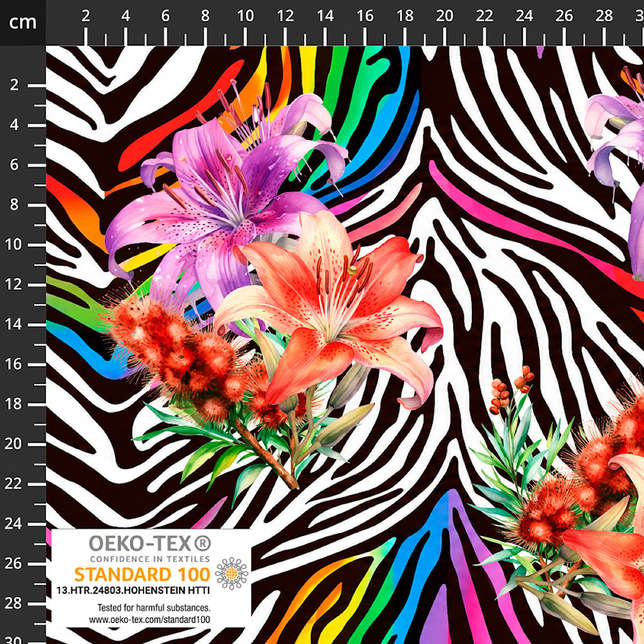Click the 'CONFIDENCE IN TEXTILES' tagline
Screen dimensions: 644x644
tap(150, 559)
